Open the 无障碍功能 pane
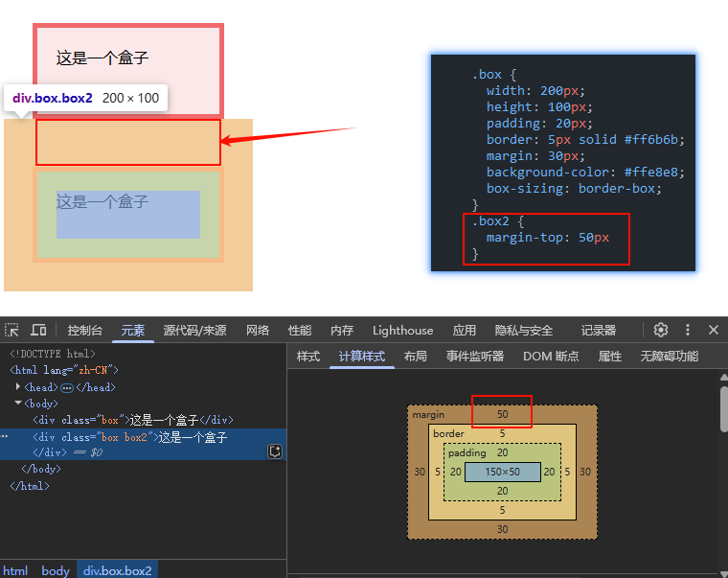Screen dimensions: 728x578 point(669,357)
